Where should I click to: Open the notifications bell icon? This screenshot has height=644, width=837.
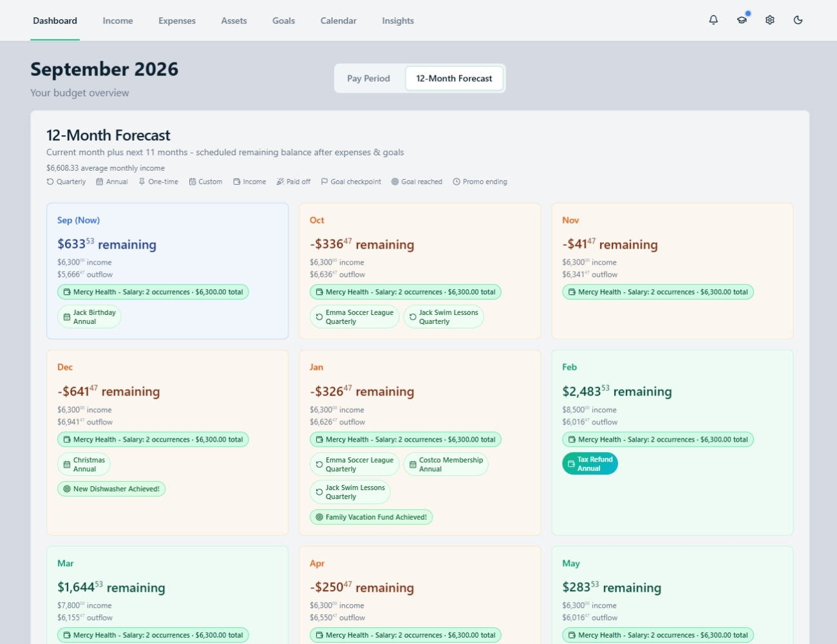[713, 20]
